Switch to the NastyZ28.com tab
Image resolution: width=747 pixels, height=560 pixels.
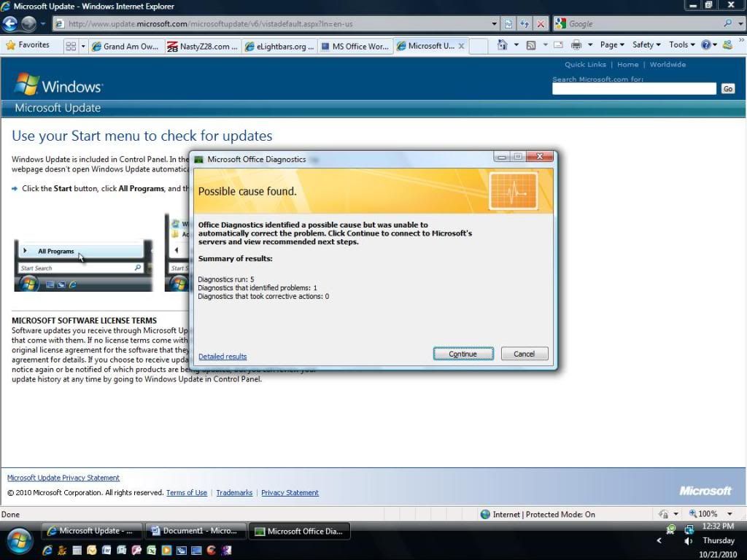(203, 46)
